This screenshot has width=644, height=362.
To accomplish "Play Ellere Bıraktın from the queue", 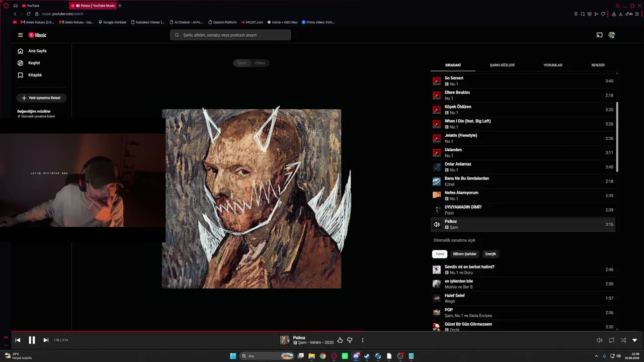I will point(523,96).
